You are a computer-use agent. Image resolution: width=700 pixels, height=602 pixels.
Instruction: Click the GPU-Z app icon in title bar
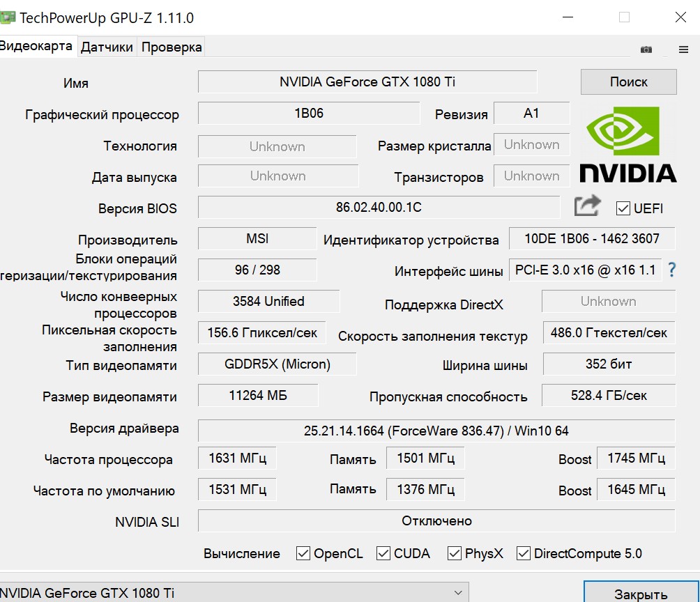tap(8, 17)
